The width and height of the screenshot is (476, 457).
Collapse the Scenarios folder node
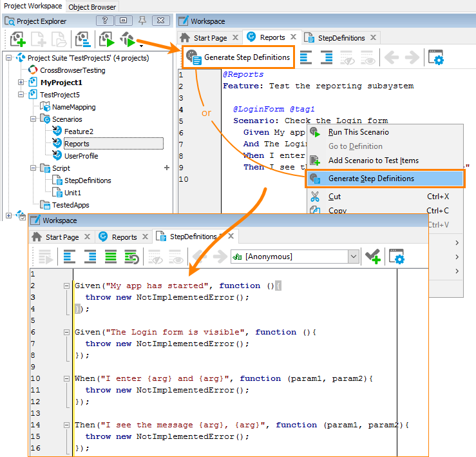[33, 119]
